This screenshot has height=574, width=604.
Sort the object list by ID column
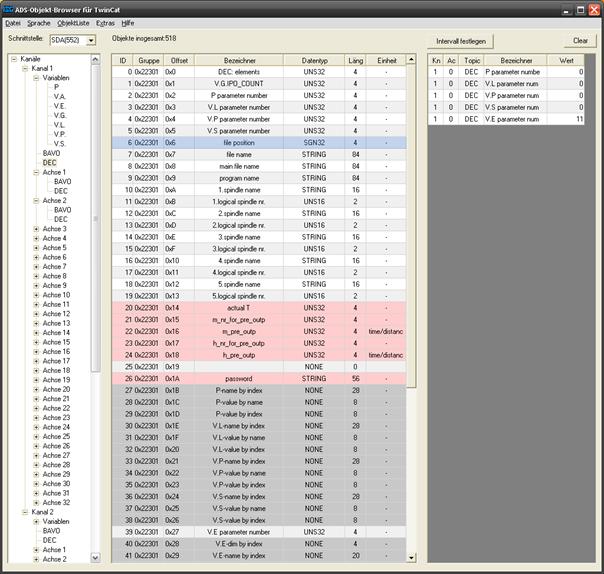[x=122, y=60]
